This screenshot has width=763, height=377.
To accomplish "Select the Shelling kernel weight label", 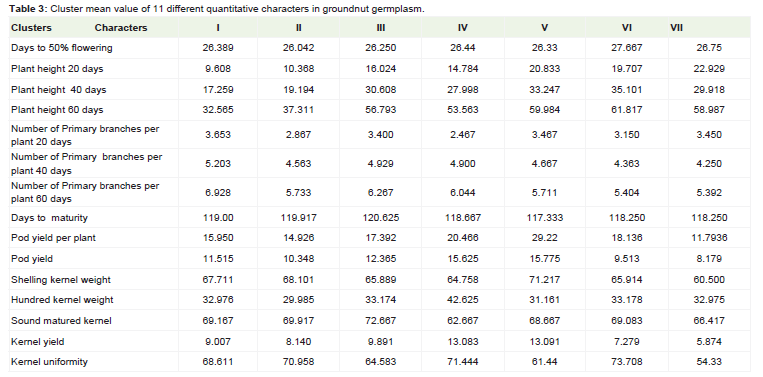I will click(61, 280).
